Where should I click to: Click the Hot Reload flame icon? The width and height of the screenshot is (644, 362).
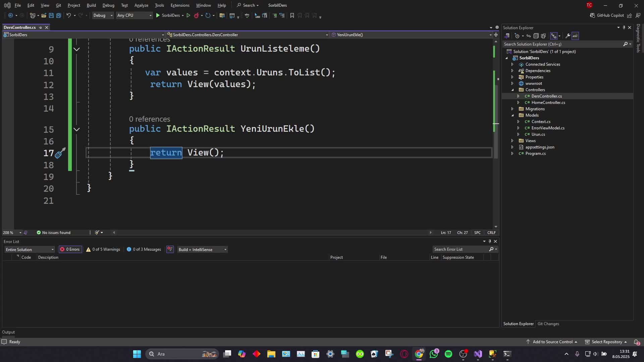pyautogui.click(x=197, y=15)
